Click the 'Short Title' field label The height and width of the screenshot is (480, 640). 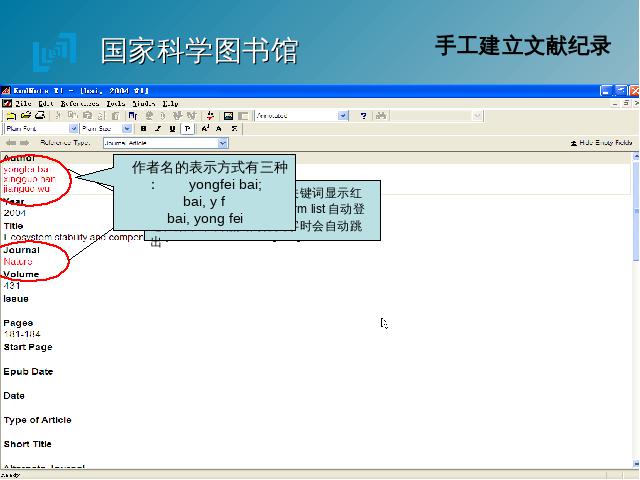[x=27, y=444]
